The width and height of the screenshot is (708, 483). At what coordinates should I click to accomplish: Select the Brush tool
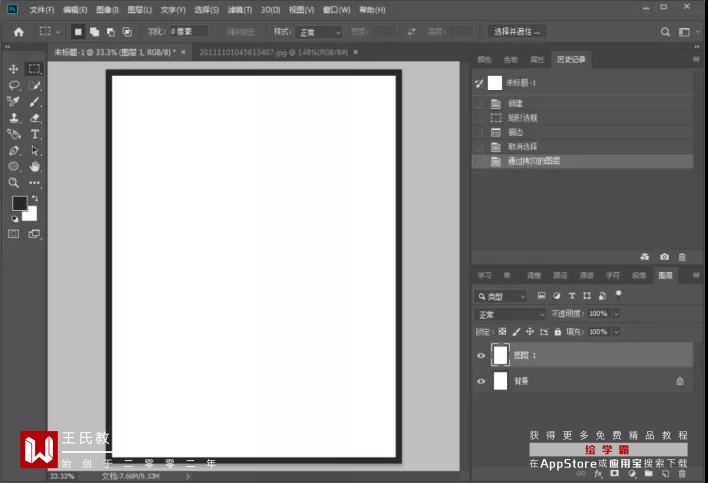coord(34,102)
